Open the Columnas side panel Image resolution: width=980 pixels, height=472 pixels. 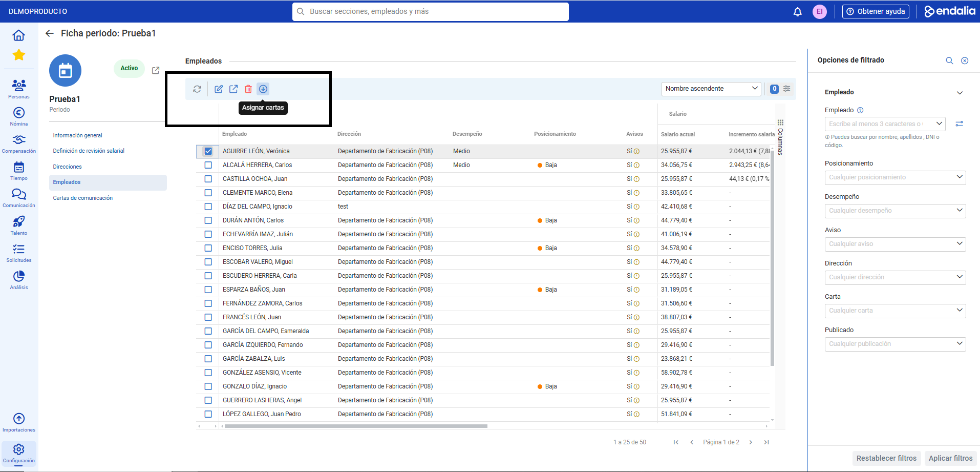click(x=780, y=137)
